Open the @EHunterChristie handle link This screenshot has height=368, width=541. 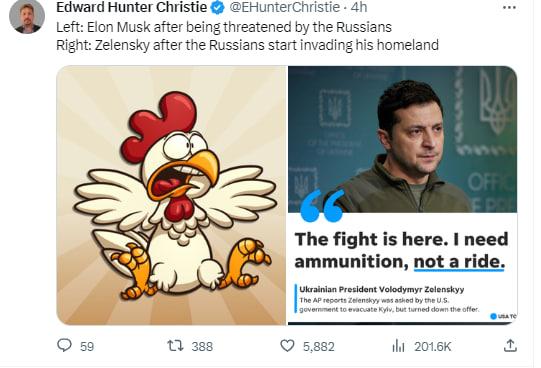285,7
